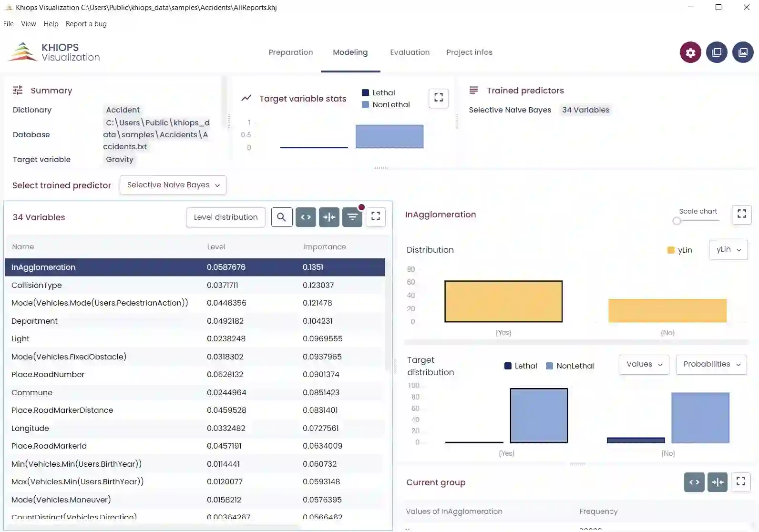The image size is (759, 532).
Task: Select the Place.RoadNumber variable row
Action: click(195, 375)
